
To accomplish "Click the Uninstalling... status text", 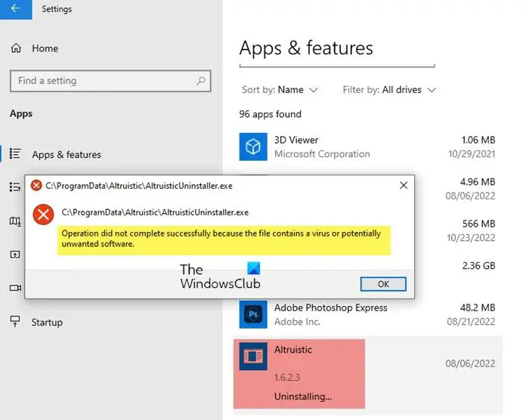I will point(303,396).
